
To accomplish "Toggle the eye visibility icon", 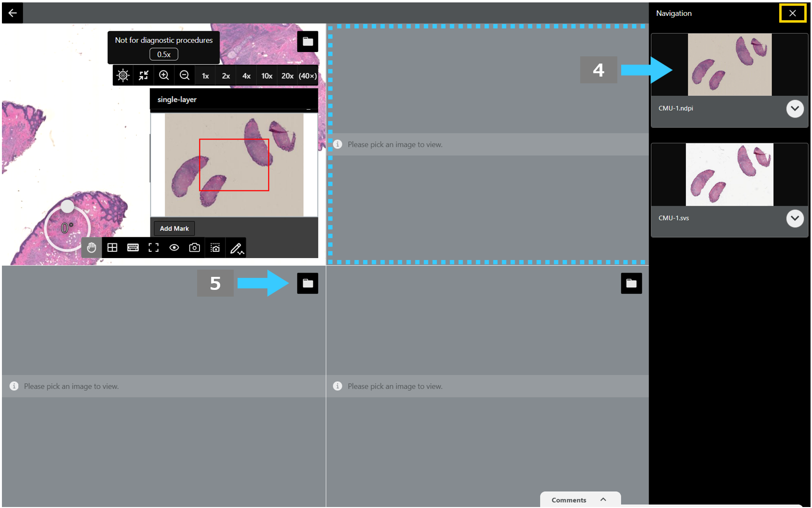I will 174,247.
